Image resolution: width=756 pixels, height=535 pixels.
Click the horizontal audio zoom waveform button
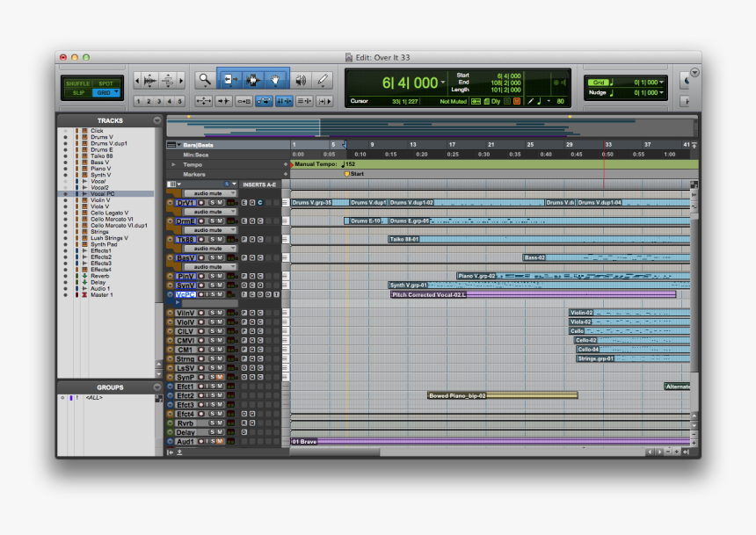point(150,80)
